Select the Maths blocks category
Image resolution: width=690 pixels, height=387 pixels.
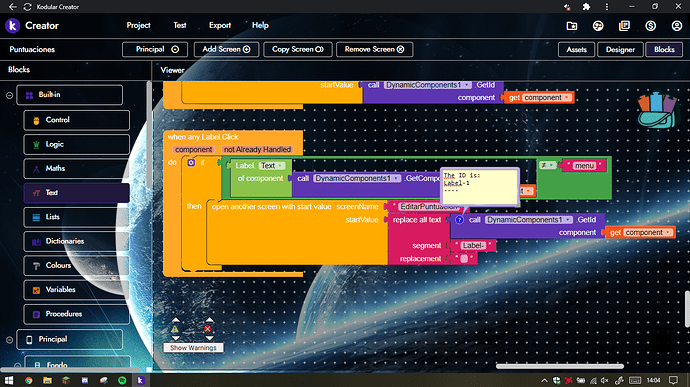[77, 169]
